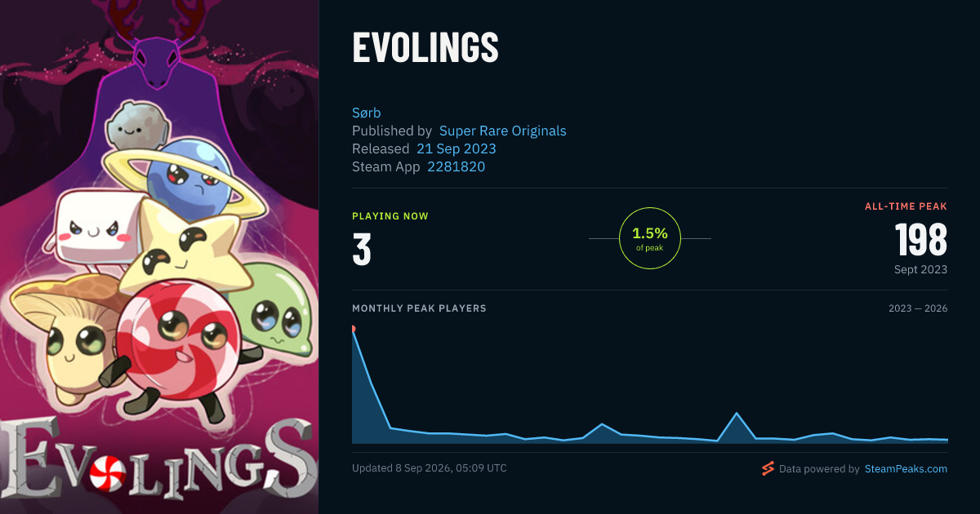Open Steam App ID 2281820 link
Screen dimensions: 980x514
[x=456, y=166]
